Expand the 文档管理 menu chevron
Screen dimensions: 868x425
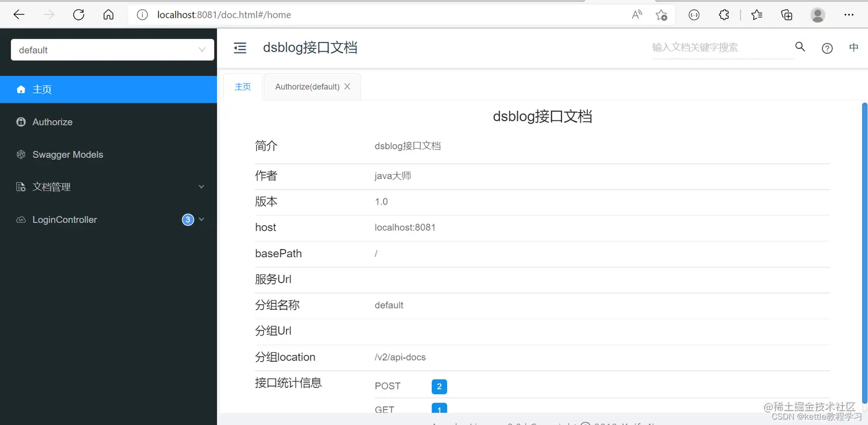click(x=201, y=187)
